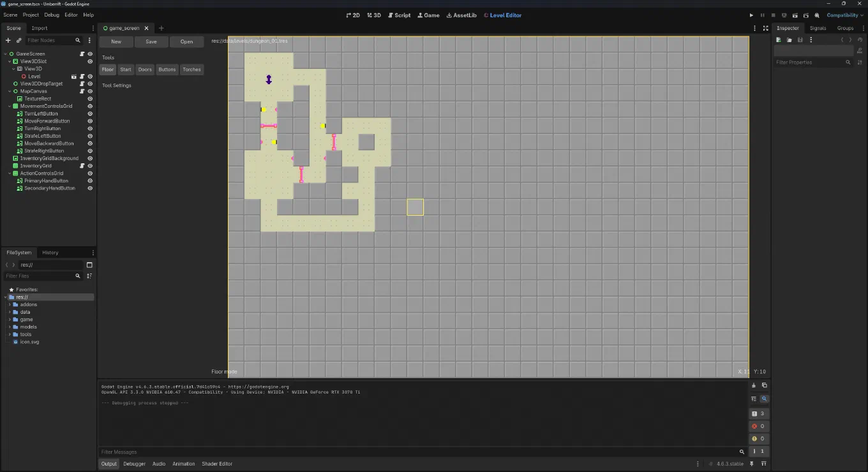Switch to the Signals tab
The height and width of the screenshot is (472, 868).
tap(818, 28)
